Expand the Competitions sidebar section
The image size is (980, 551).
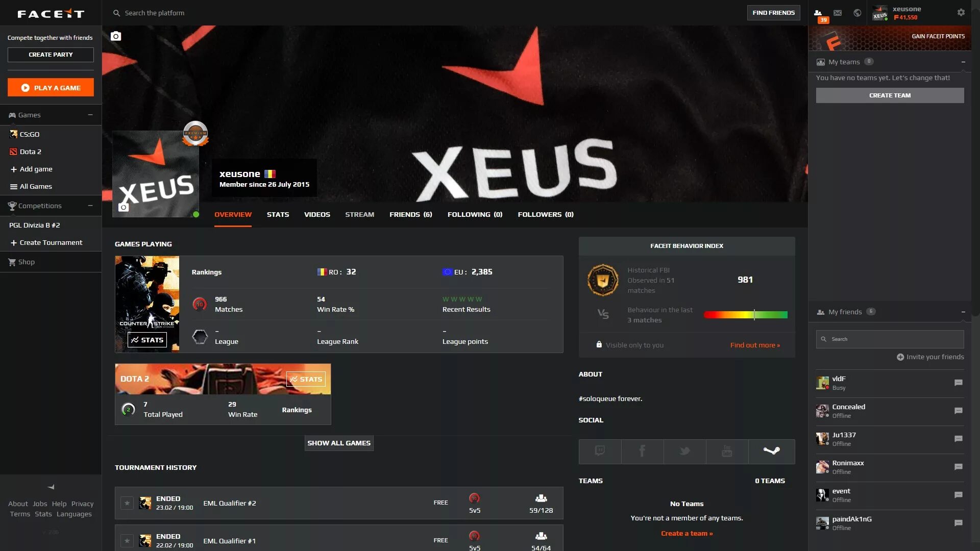[90, 205]
